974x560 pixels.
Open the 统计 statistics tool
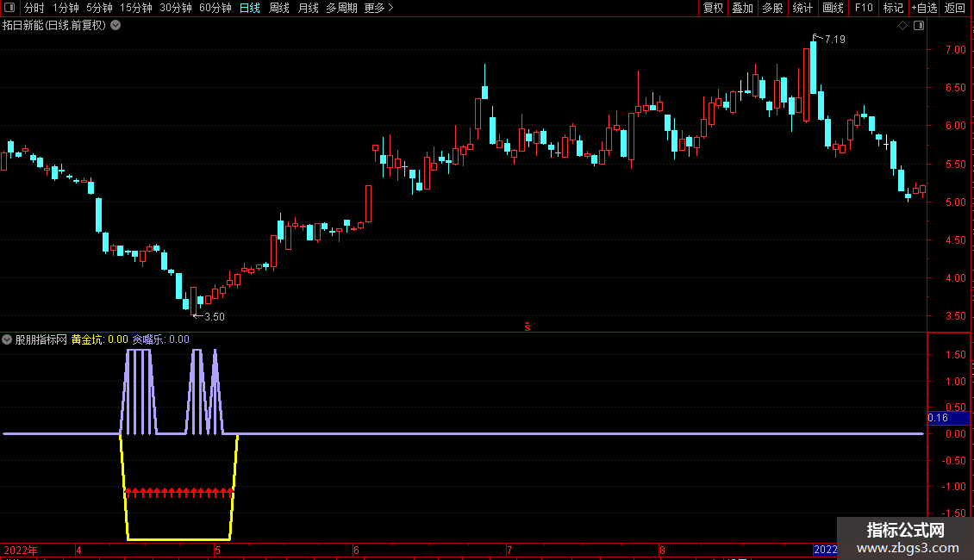click(802, 8)
